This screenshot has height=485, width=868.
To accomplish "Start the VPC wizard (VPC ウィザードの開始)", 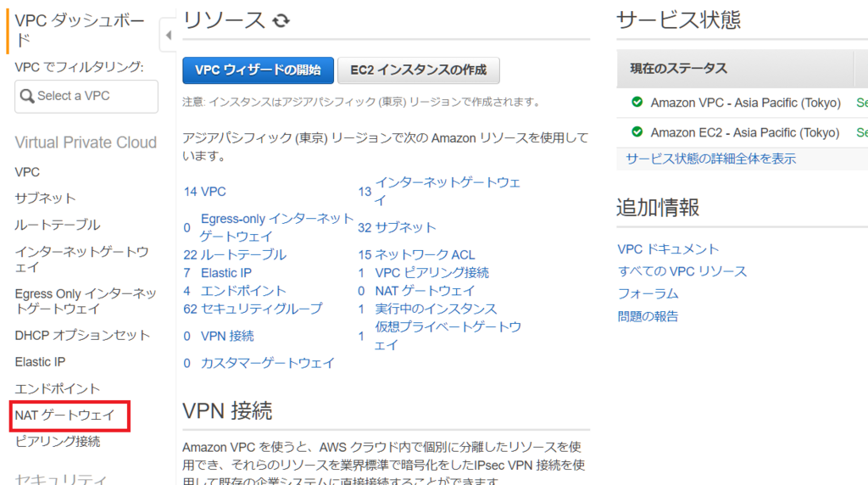I will coord(258,70).
